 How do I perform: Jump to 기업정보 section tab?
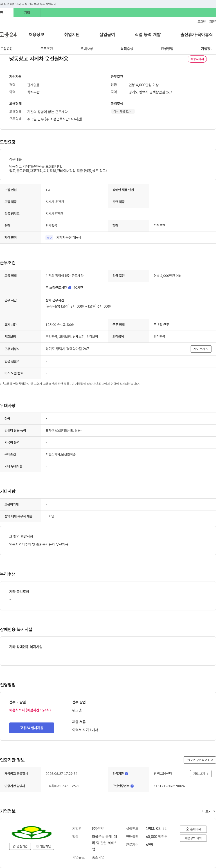pos(207,49)
